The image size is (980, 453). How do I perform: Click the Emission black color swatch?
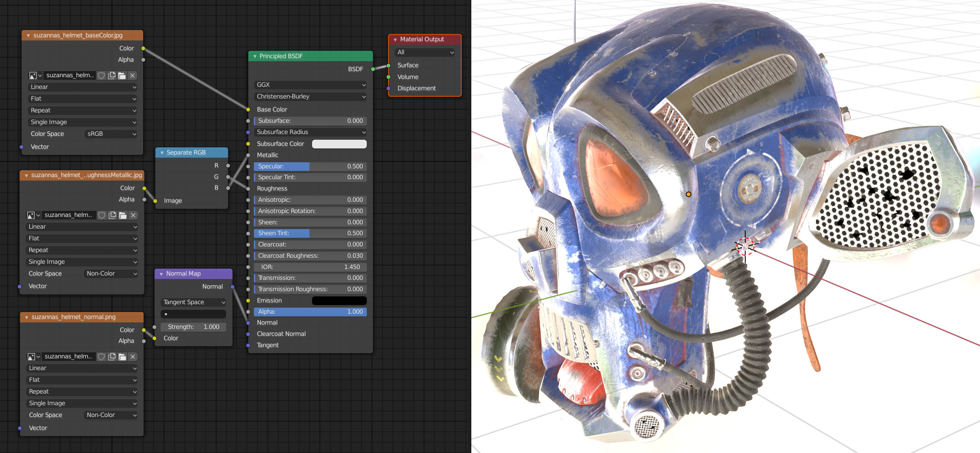339,301
